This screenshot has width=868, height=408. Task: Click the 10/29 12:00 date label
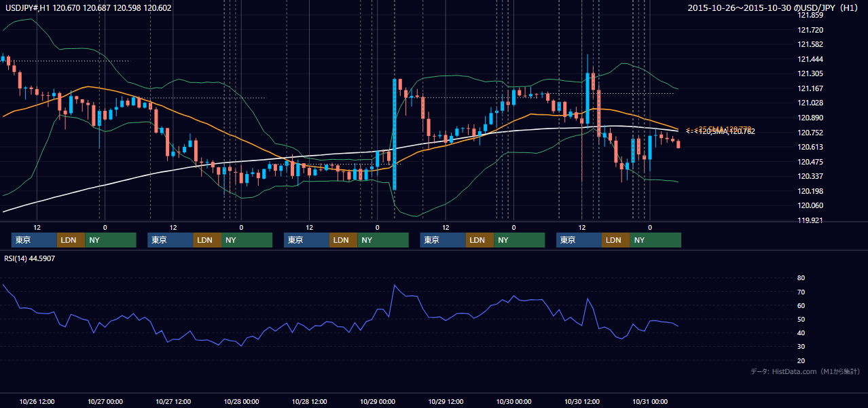(x=446, y=401)
